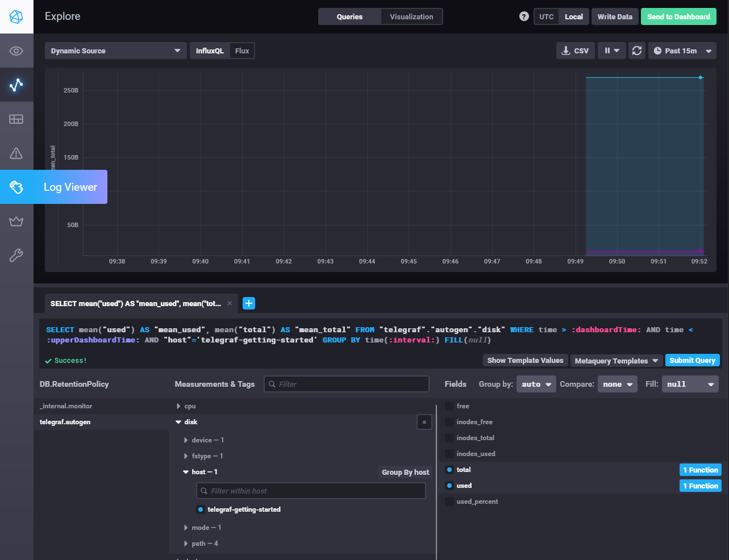Click the Filter within host search field
The width and height of the screenshot is (729, 560).
pos(311,490)
